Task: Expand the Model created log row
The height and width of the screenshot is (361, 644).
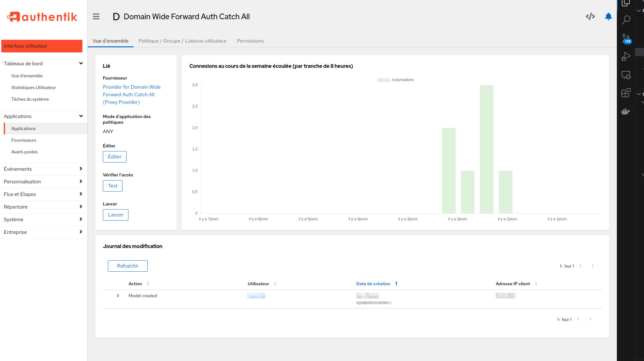Action: coord(118,296)
